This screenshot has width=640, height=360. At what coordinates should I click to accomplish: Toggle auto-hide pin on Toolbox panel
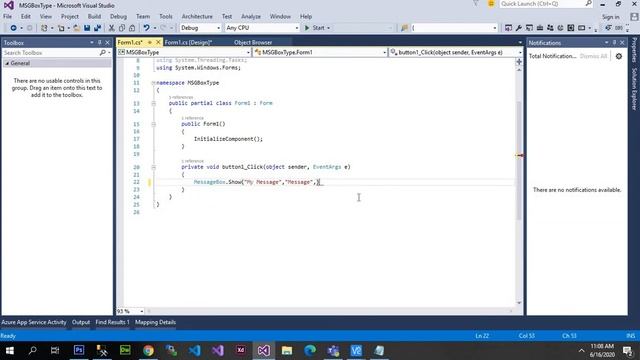click(x=100, y=42)
